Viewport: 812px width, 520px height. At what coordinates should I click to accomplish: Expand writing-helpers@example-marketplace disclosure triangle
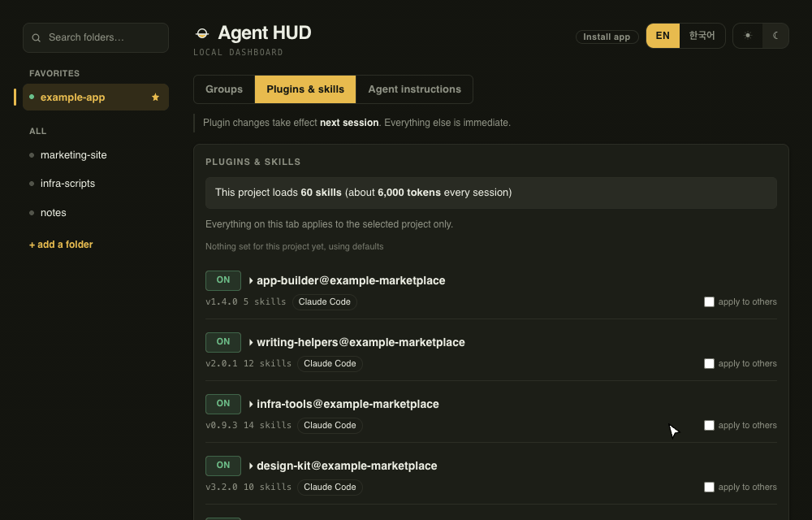coord(251,342)
